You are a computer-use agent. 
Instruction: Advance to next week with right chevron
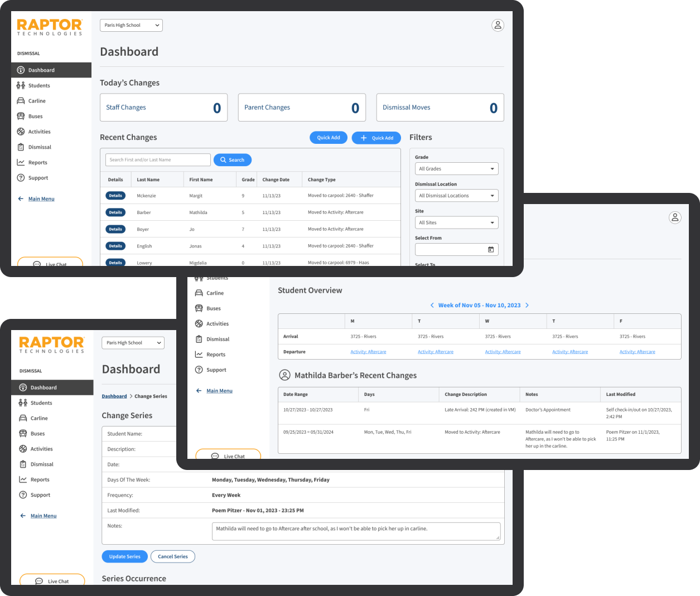point(527,306)
